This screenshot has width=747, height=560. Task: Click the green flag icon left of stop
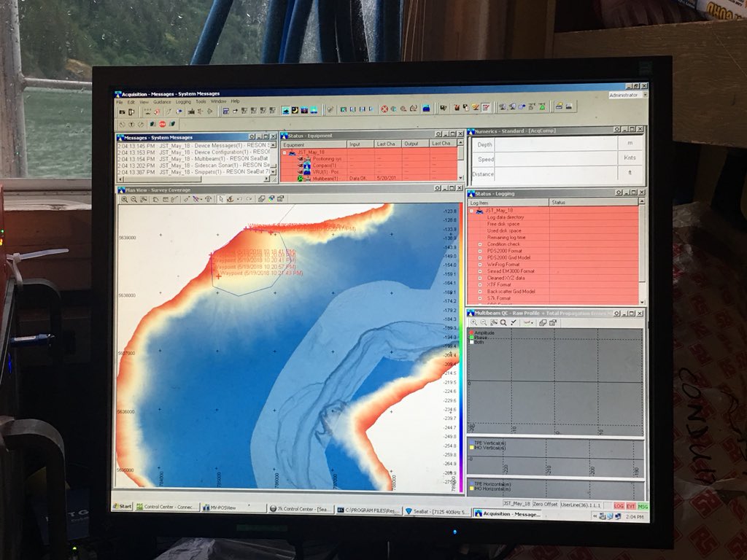point(152,124)
